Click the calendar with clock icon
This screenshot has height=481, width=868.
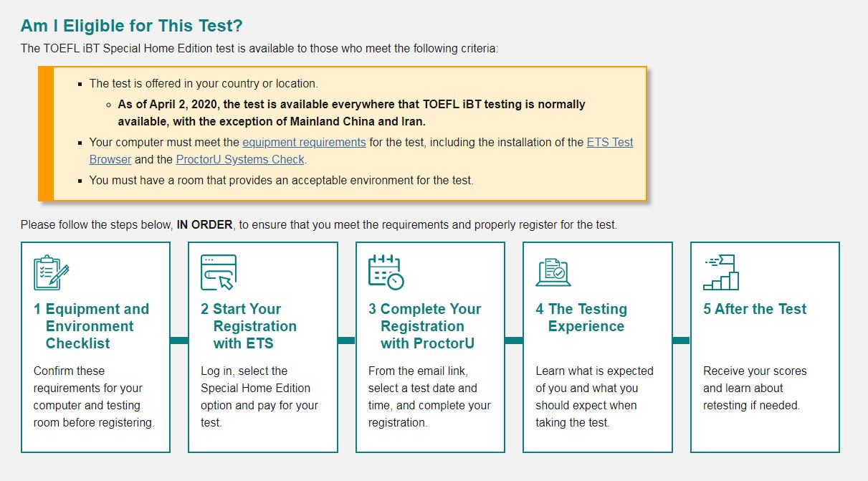point(386,272)
